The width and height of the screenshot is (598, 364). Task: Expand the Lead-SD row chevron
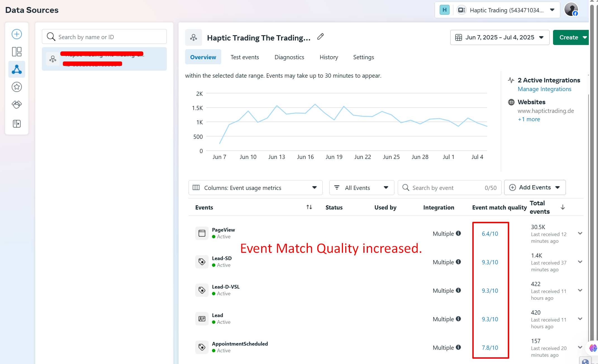click(x=580, y=262)
